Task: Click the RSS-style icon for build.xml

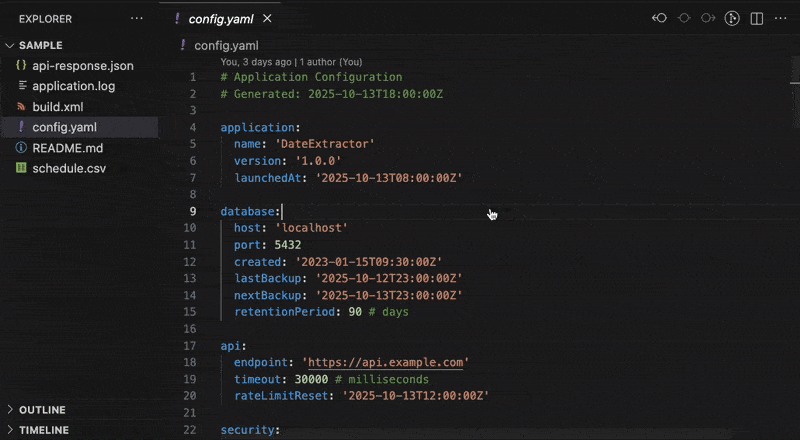Action: click(x=21, y=107)
